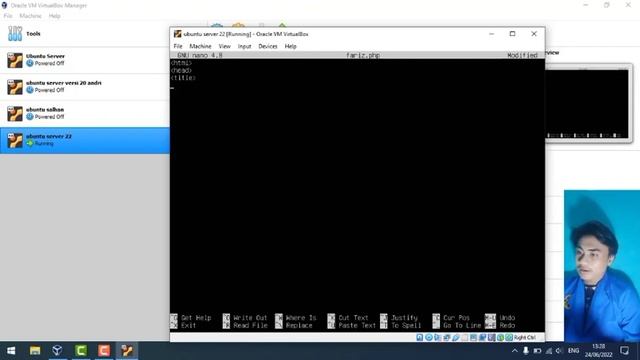The width and height of the screenshot is (640, 360).
Task: Click the display status icon in VM status bar
Action: click(x=473, y=338)
